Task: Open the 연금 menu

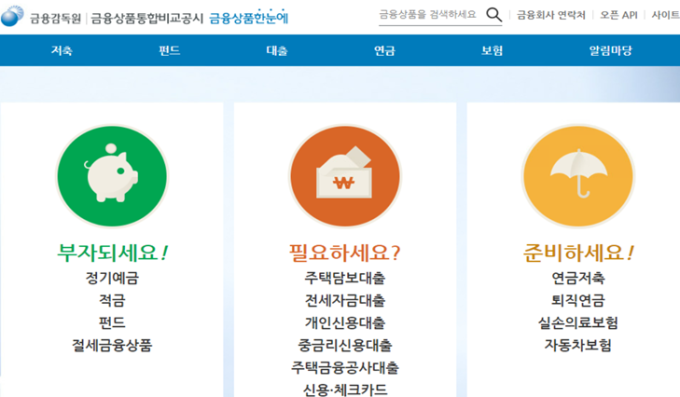Action: [385, 51]
